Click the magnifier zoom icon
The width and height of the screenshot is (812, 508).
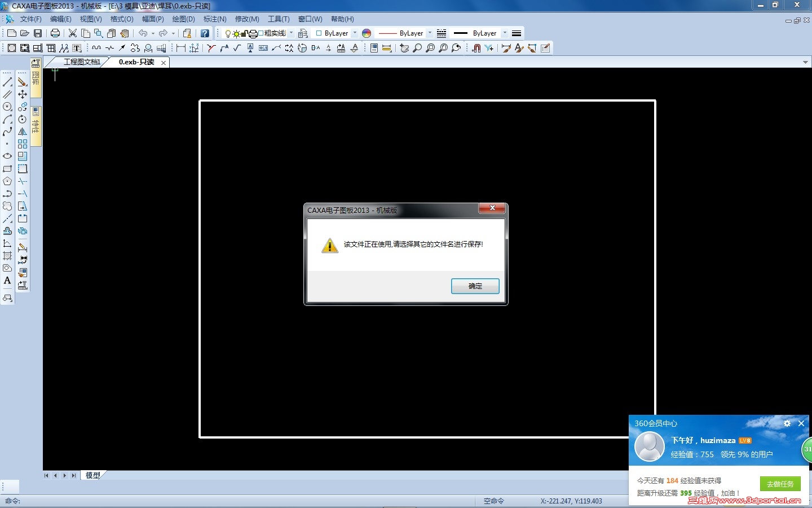(417, 48)
